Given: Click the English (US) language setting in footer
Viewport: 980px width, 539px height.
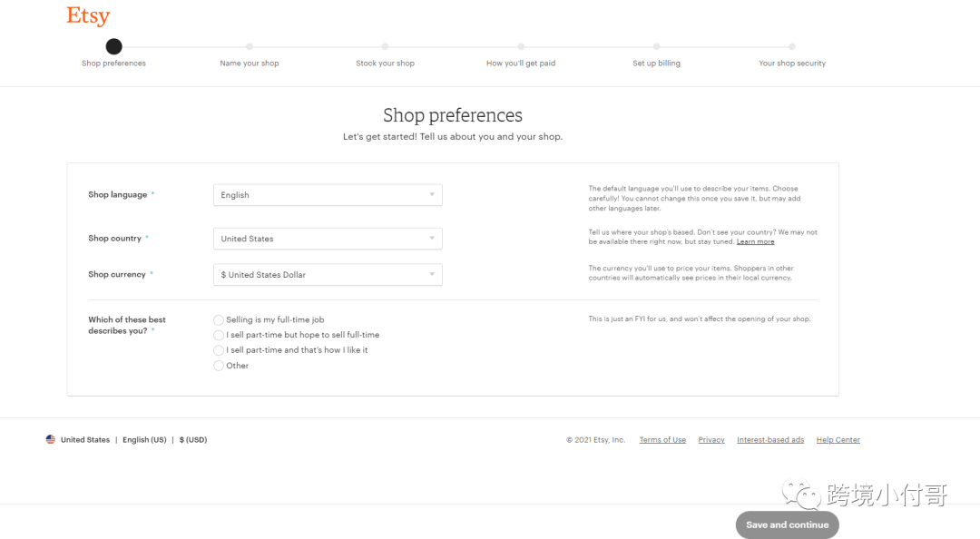Looking at the screenshot, I should (144, 439).
